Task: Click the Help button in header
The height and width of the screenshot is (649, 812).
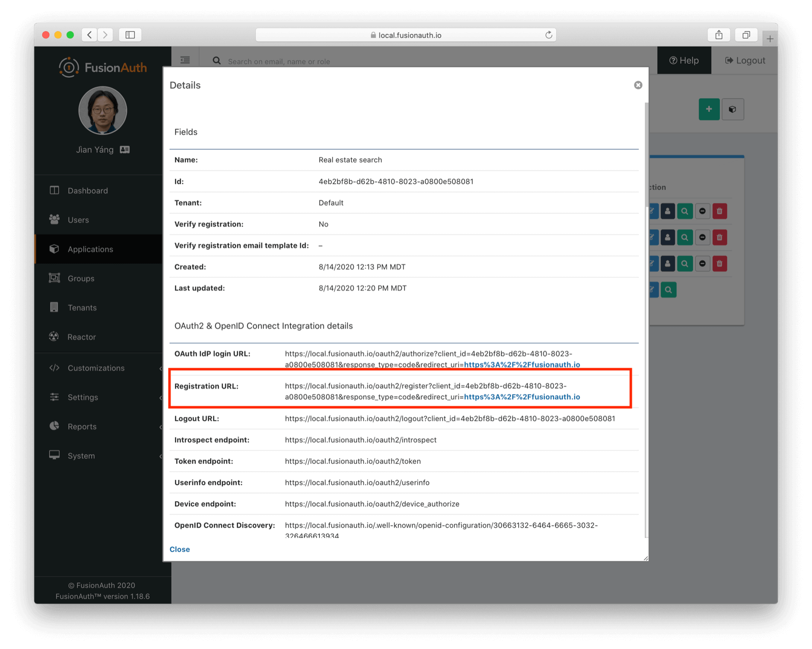Action: pos(684,60)
